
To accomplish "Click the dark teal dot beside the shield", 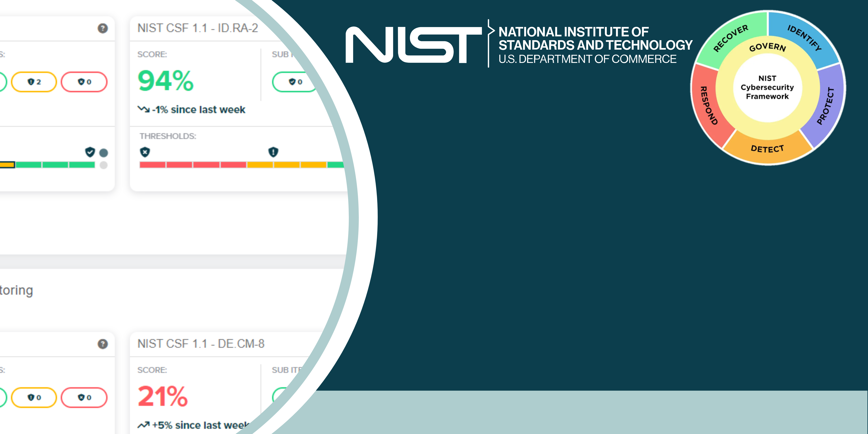I will coord(104,153).
